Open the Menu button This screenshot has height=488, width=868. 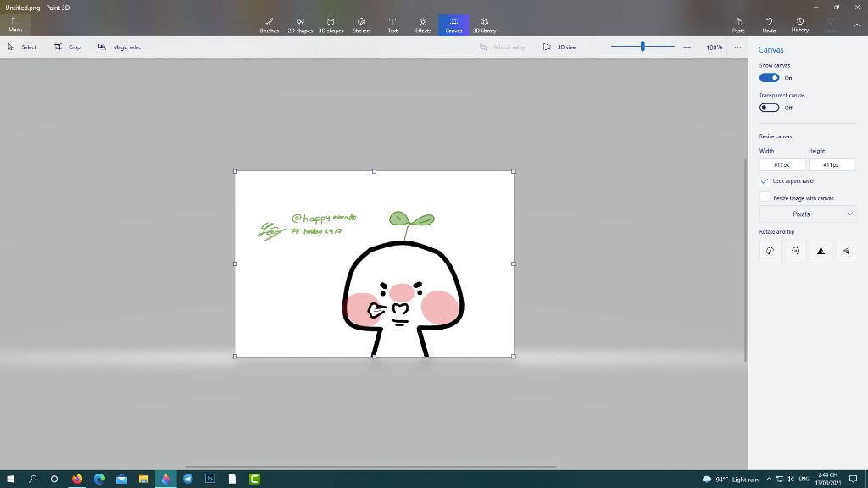pyautogui.click(x=15, y=25)
